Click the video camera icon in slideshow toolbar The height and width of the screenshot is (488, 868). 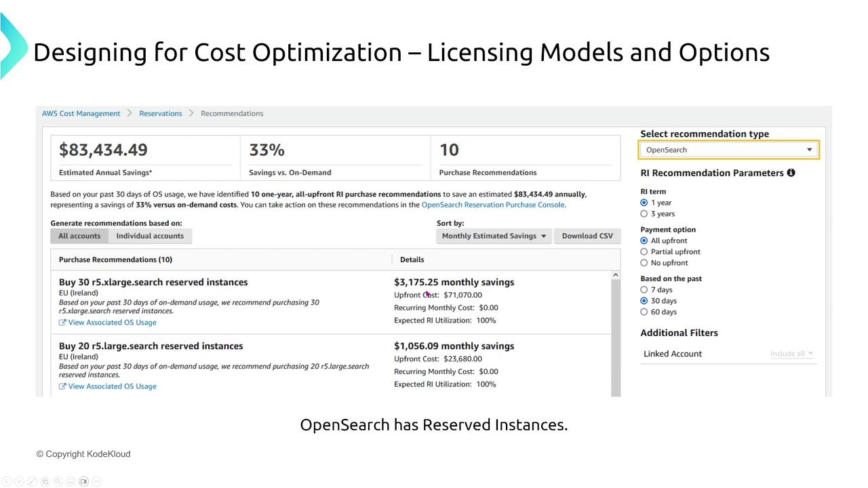tap(83, 481)
